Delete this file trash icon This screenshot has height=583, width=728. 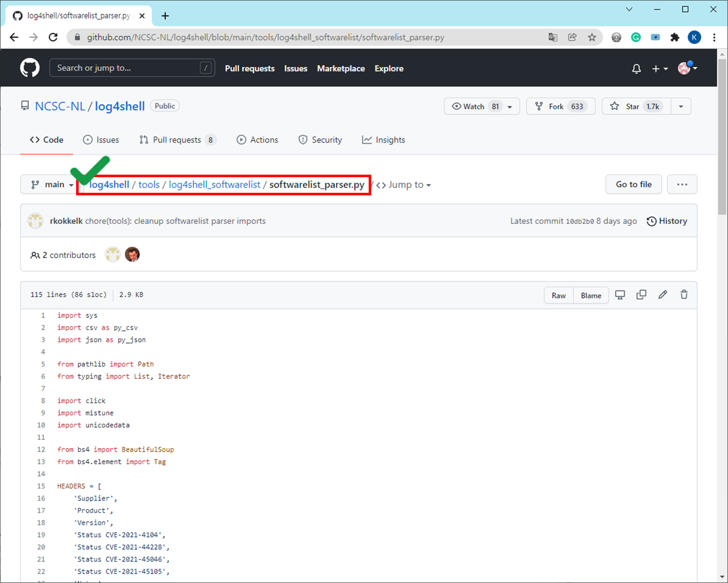684,295
